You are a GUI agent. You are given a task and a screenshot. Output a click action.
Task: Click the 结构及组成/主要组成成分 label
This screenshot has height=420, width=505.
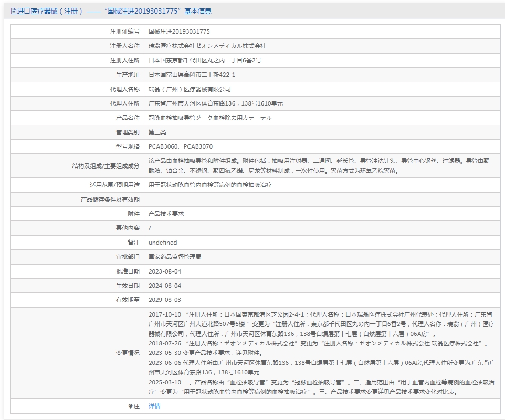[x=106, y=166]
